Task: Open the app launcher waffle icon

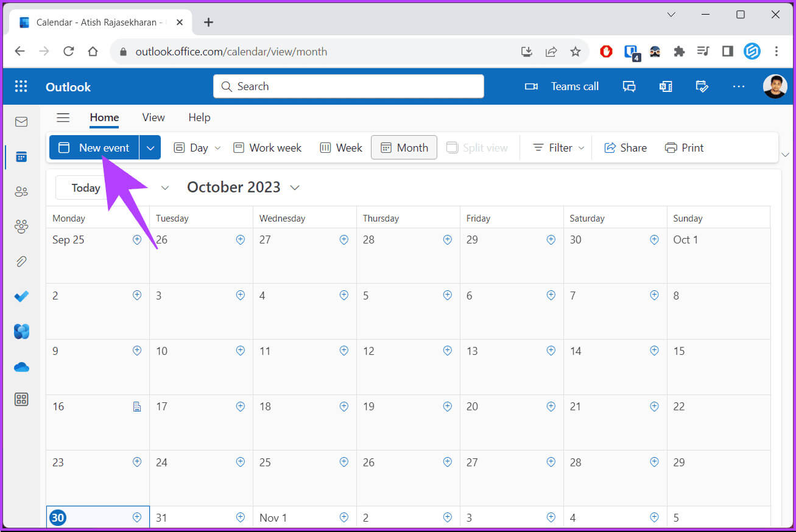Action: pos(21,86)
